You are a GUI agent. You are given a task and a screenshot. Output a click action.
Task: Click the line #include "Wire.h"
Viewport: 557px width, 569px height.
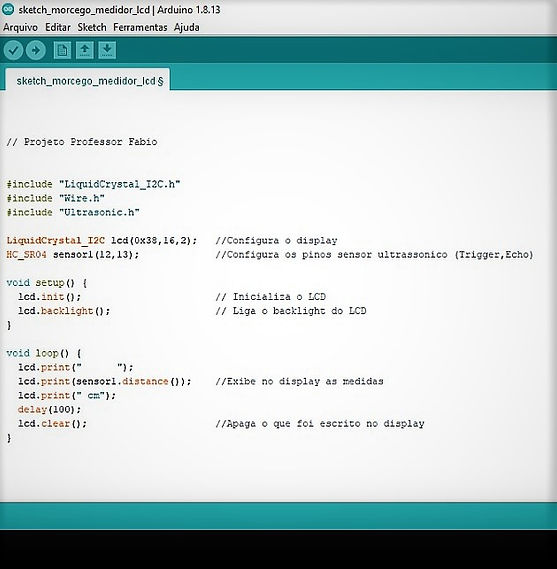click(x=56, y=198)
